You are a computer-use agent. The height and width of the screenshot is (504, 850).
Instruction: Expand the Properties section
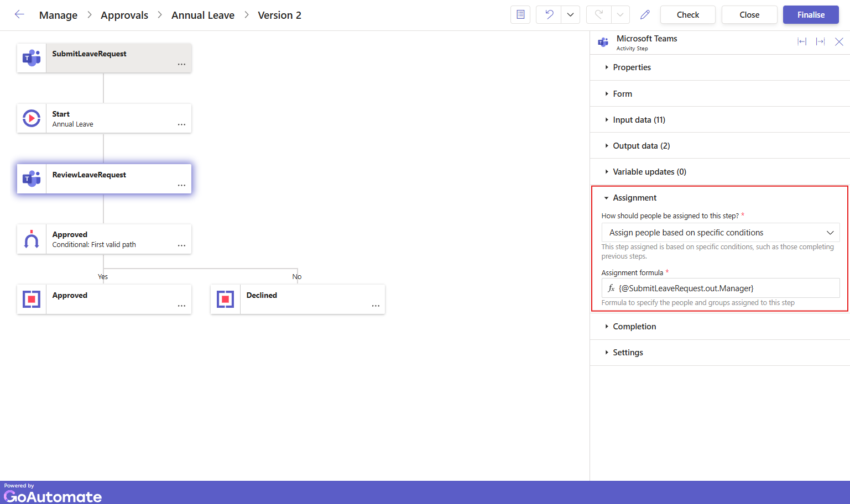tap(632, 67)
